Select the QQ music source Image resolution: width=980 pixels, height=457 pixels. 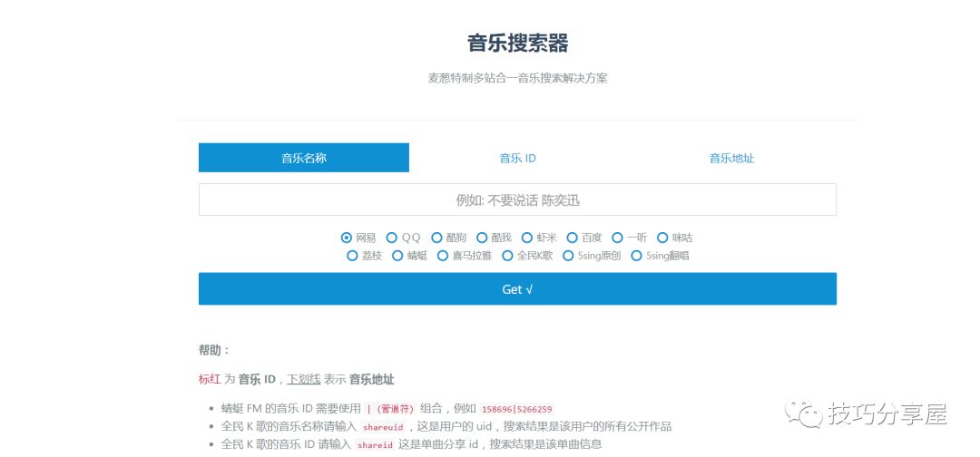click(392, 238)
